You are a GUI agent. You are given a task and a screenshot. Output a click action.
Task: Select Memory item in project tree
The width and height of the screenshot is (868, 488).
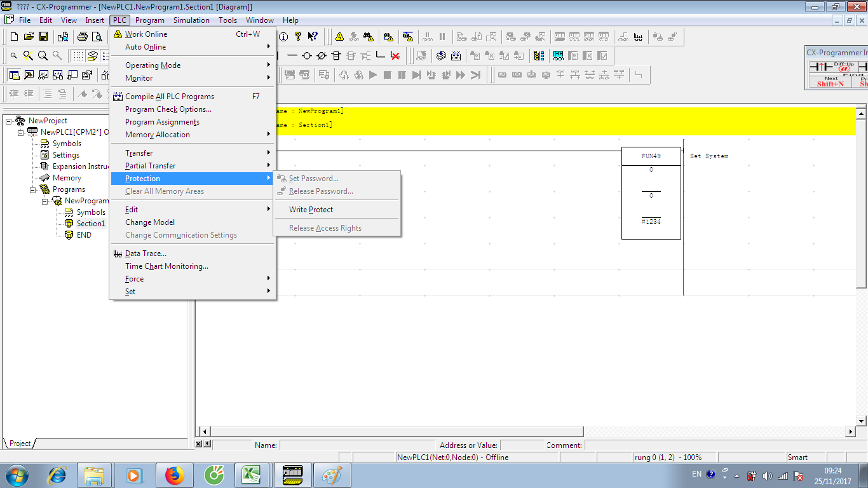[x=67, y=178]
